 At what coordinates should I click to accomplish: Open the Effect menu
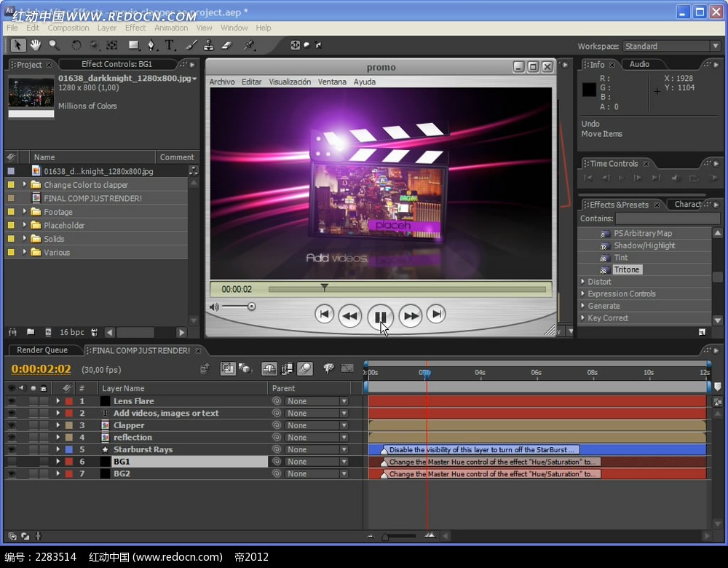point(135,28)
